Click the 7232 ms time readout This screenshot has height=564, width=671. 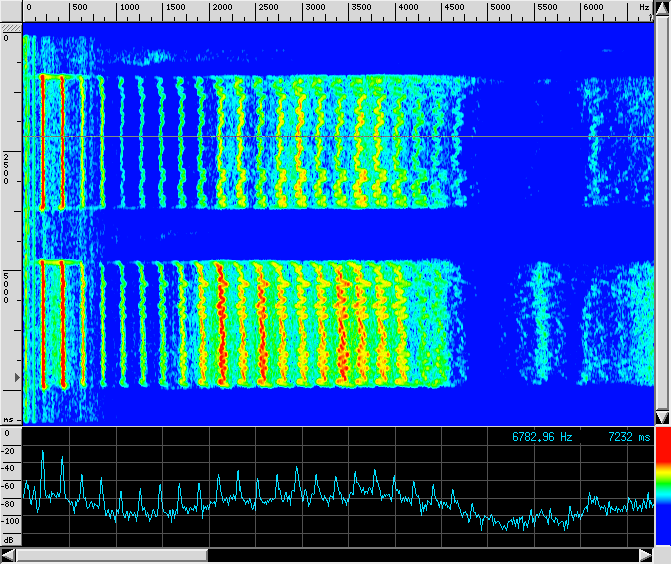click(628, 437)
